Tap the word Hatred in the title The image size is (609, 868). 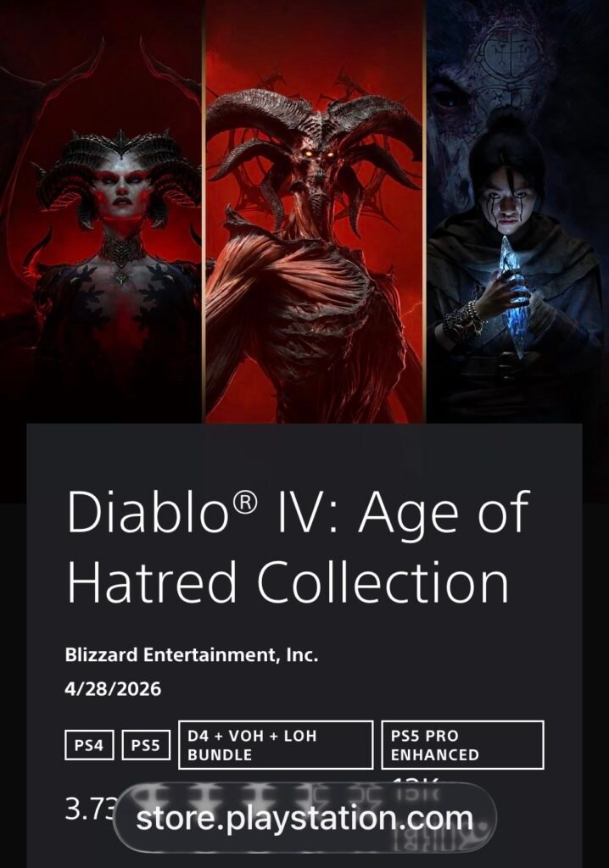(152, 582)
